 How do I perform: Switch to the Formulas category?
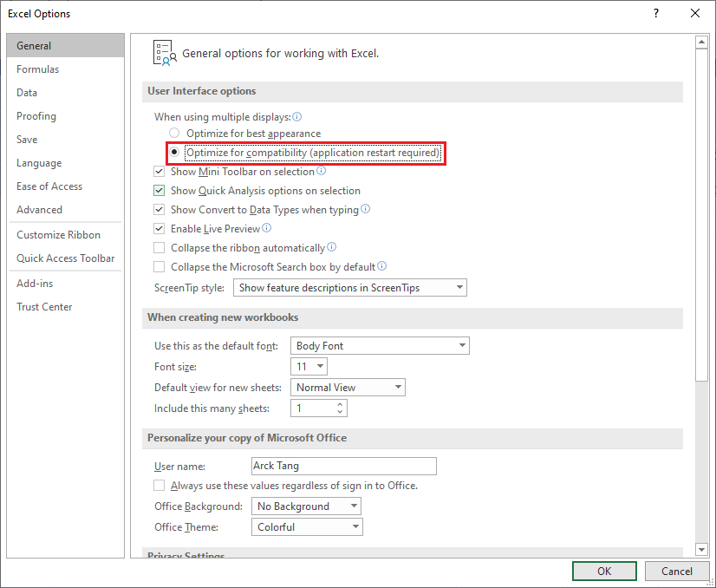click(x=65, y=69)
